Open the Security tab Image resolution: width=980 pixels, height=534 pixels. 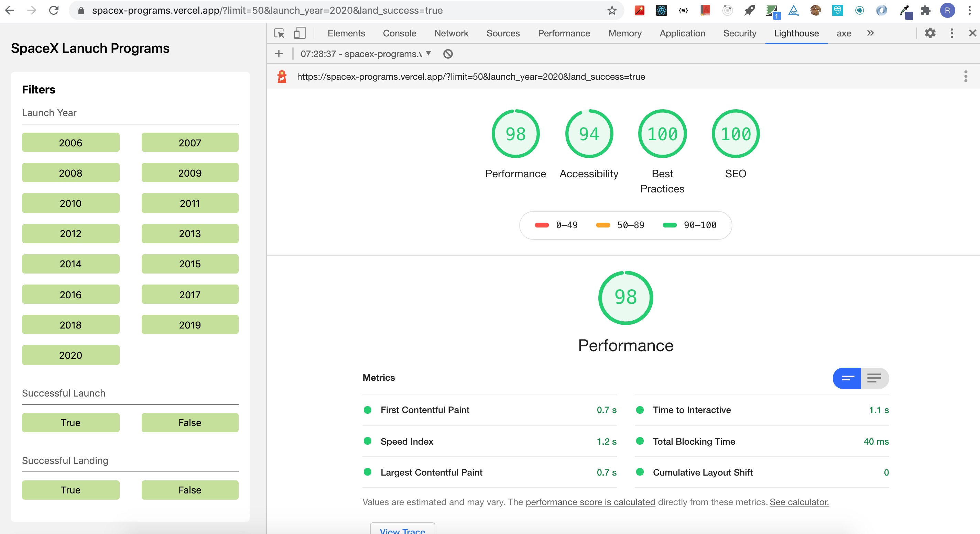(740, 33)
